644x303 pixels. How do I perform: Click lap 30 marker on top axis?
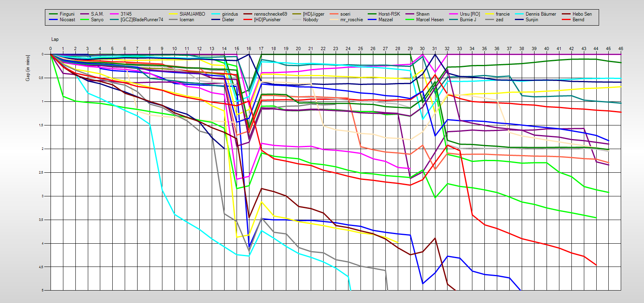[422, 48]
